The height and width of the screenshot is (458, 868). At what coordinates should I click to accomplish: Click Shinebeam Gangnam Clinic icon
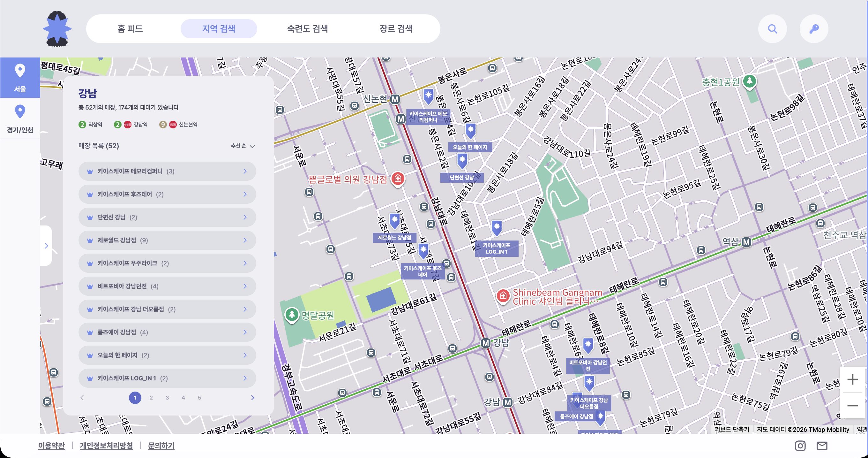pyautogui.click(x=503, y=296)
